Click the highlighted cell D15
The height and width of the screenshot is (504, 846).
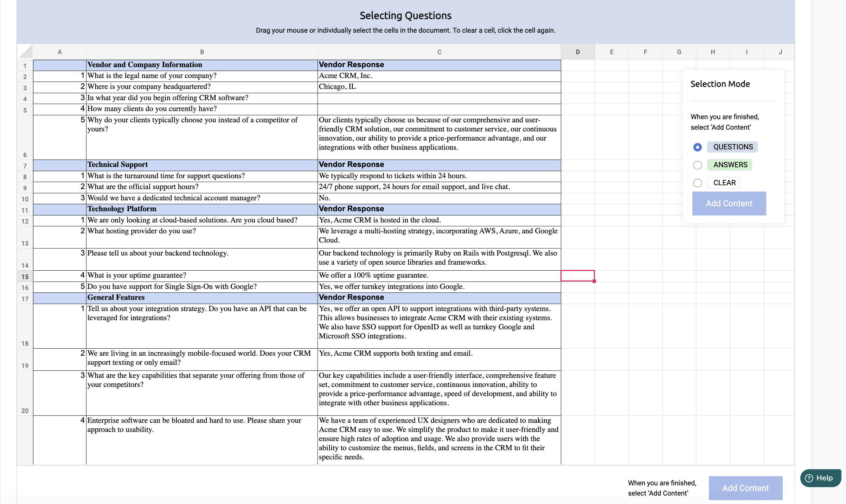point(578,276)
